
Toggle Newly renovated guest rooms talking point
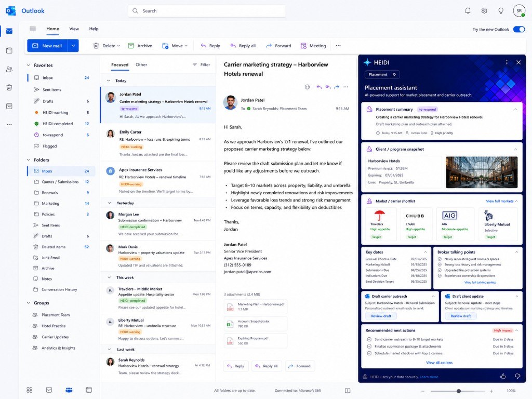tap(440, 259)
